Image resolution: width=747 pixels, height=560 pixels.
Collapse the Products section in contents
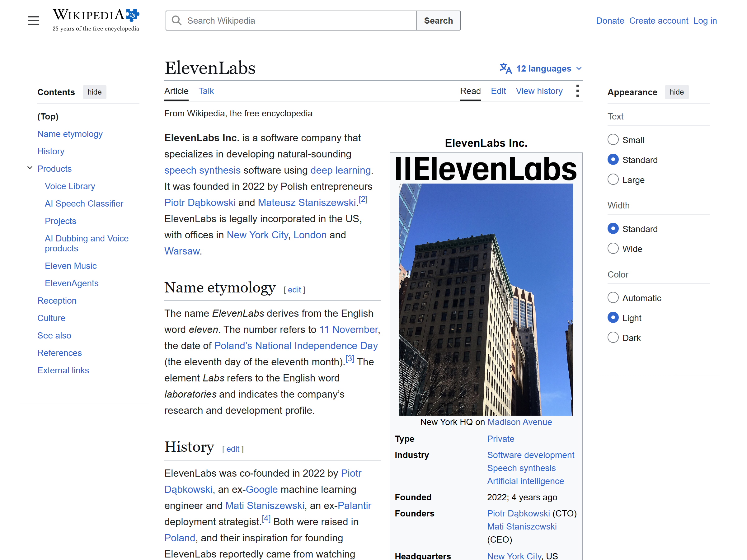[30, 168]
